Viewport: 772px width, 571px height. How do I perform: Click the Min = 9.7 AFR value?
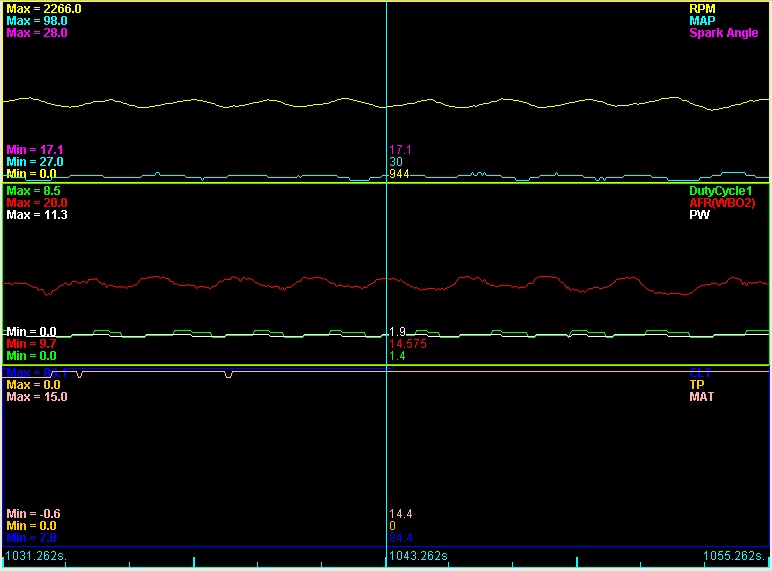pyautogui.click(x=33, y=343)
